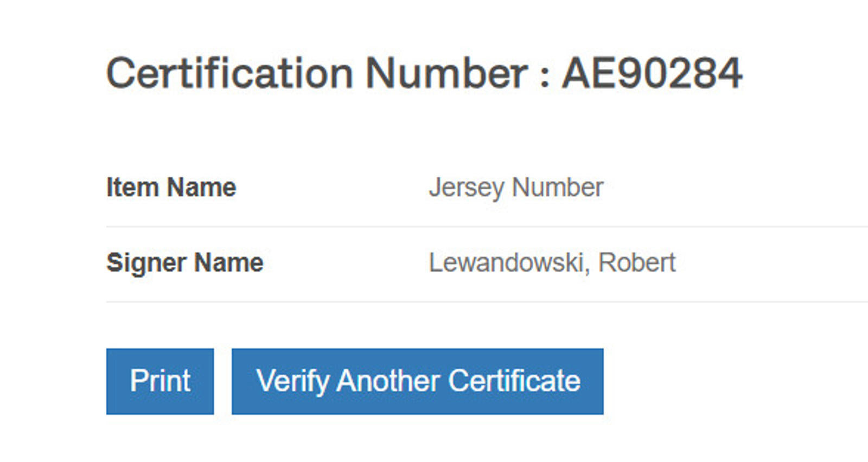Click Number in the Jersey Number value

(x=557, y=188)
